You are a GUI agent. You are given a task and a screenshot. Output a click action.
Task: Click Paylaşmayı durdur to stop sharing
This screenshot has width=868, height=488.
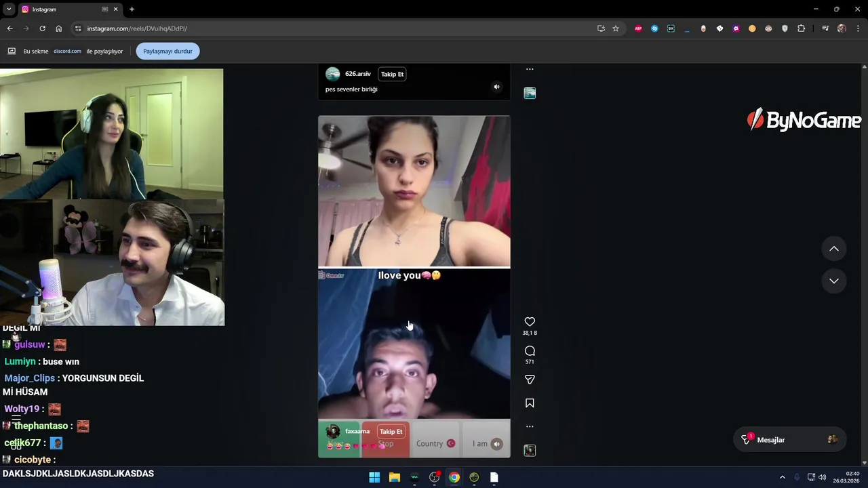(x=167, y=51)
